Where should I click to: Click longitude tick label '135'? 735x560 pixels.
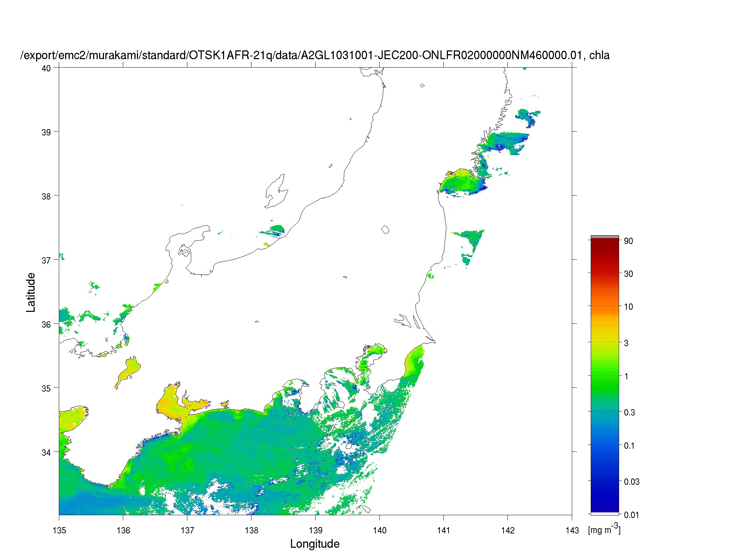coord(59,530)
